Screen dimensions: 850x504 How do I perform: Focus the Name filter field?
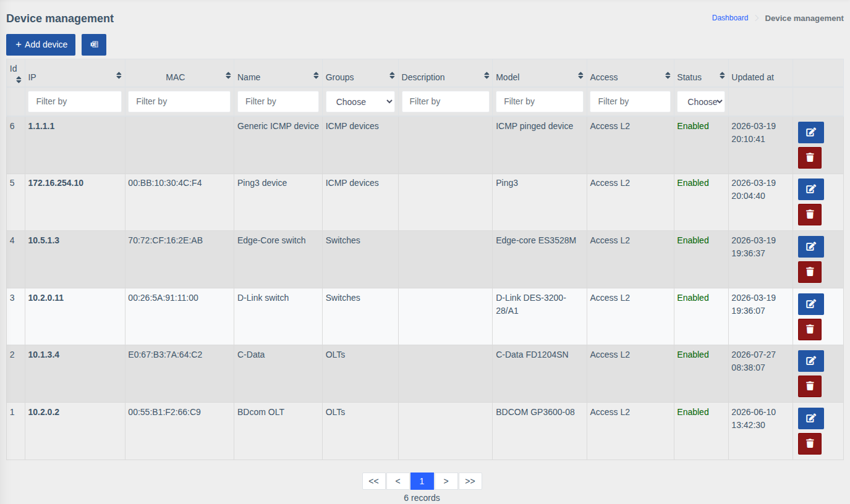pos(278,101)
